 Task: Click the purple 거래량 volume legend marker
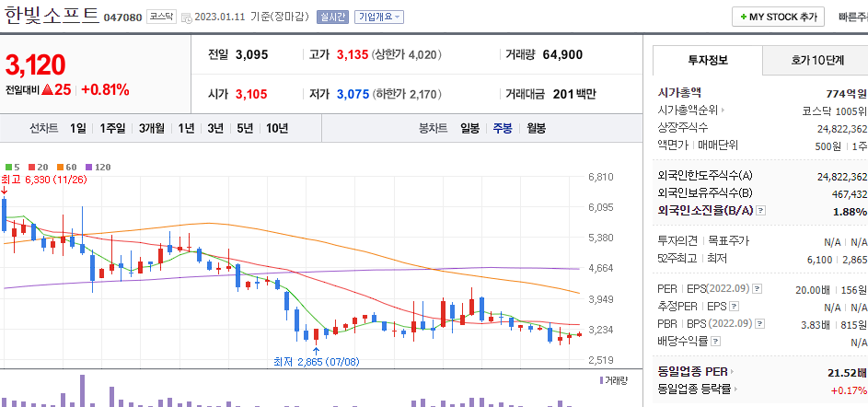[x=601, y=380]
